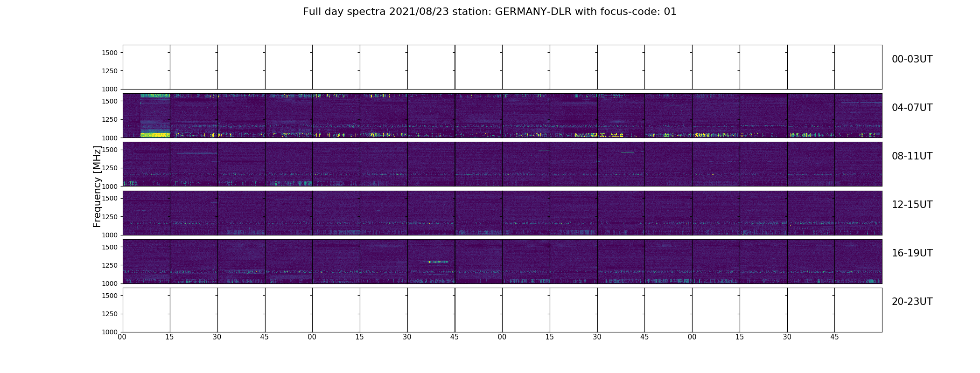Click the '1250' tick of the 00-03UT row
The width and height of the screenshot is (980, 373).
point(110,71)
